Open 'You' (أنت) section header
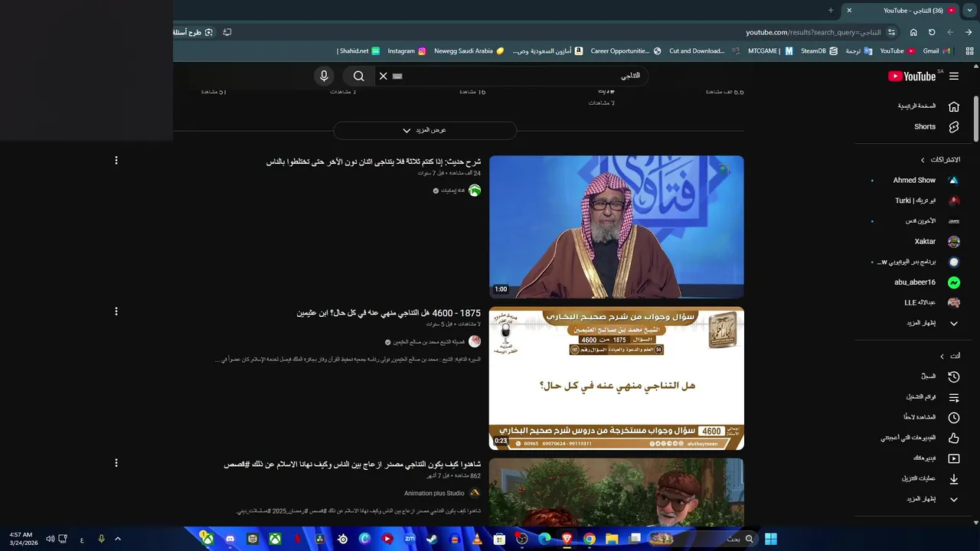 (x=950, y=356)
